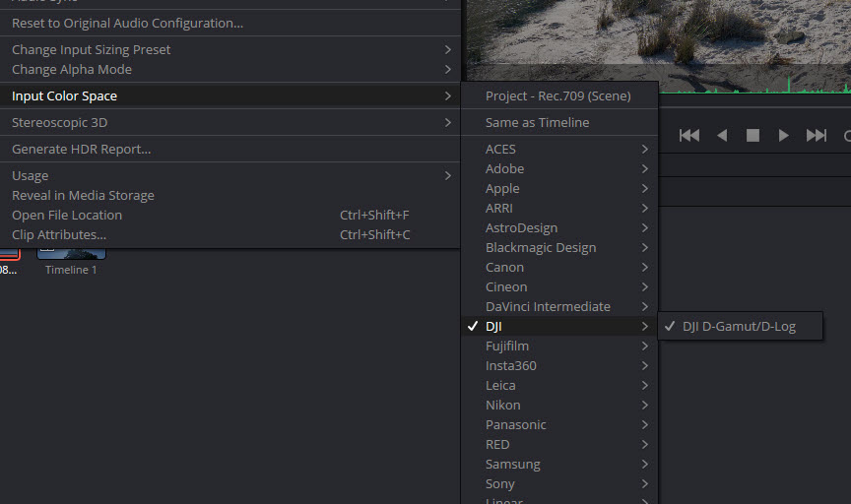The image size is (851, 504).
Task: Jump to last frame in viewer transport
Action: [x=817, y=135]
